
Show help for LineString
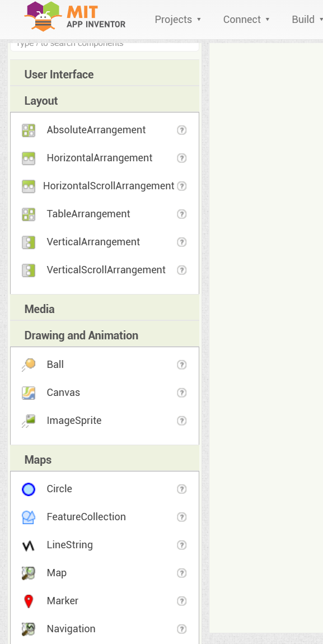[182, 545]
